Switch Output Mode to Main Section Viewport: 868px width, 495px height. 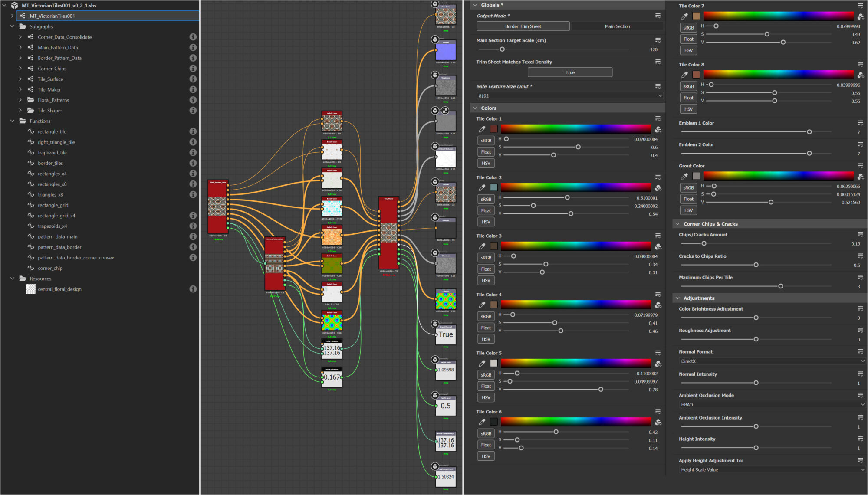617,26
